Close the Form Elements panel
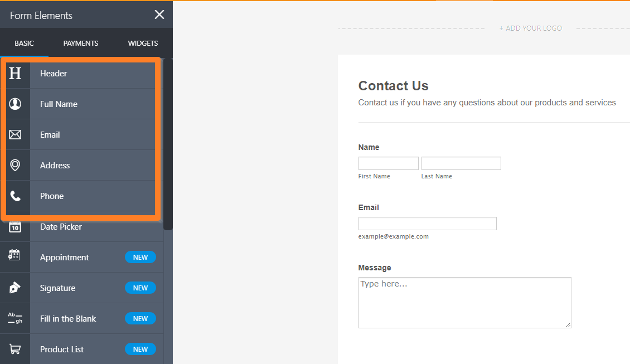 point(159,15)
